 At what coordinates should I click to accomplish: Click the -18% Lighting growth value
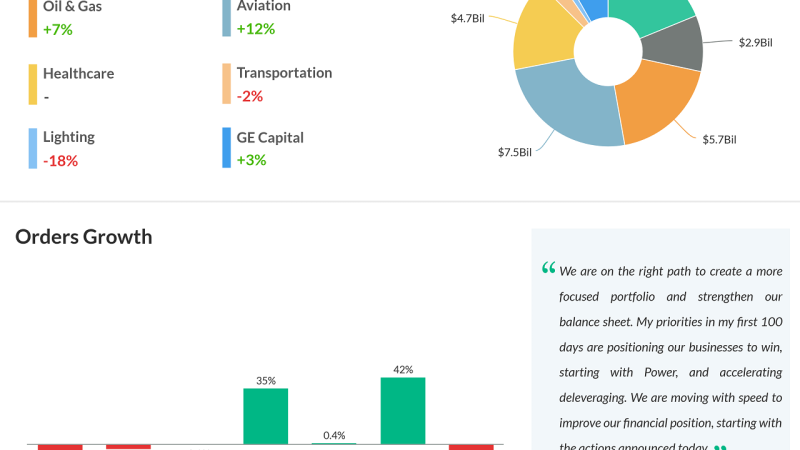pos(60,160)
